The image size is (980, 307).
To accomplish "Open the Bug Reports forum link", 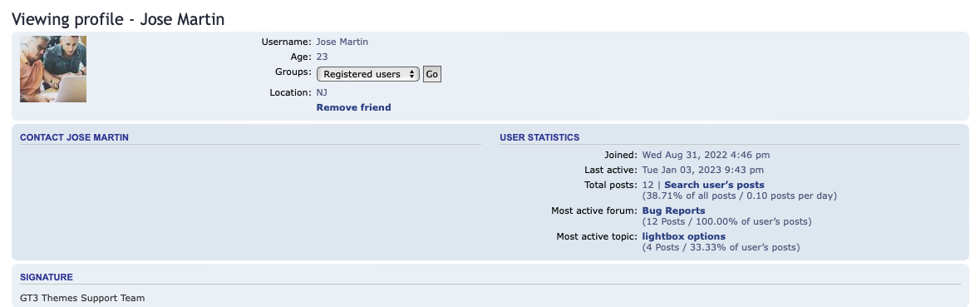I will pyautogui.click(x=674, y=210).
